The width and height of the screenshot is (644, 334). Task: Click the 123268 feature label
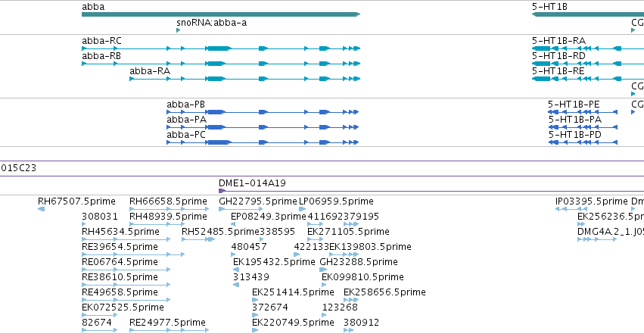(x=340, y=307)
